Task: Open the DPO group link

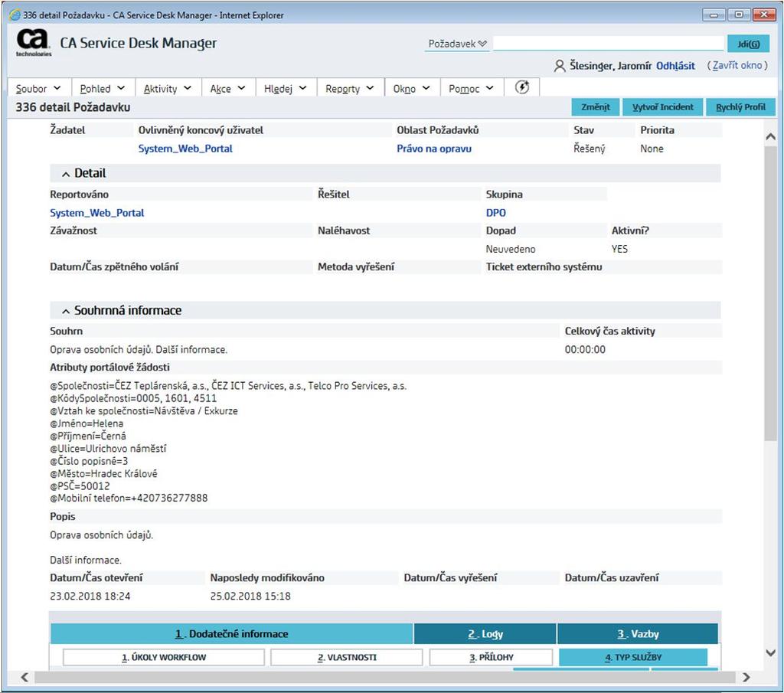Action: click(496, 213)
